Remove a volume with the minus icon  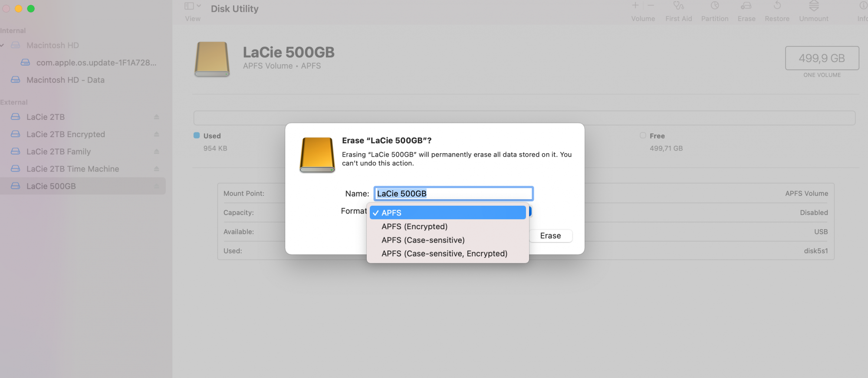(651, 6)
